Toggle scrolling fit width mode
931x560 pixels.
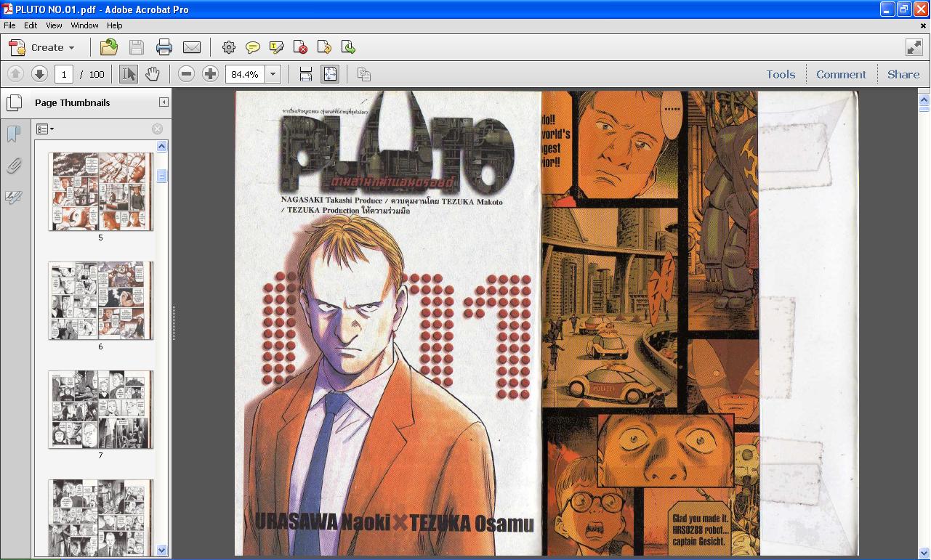306,74
